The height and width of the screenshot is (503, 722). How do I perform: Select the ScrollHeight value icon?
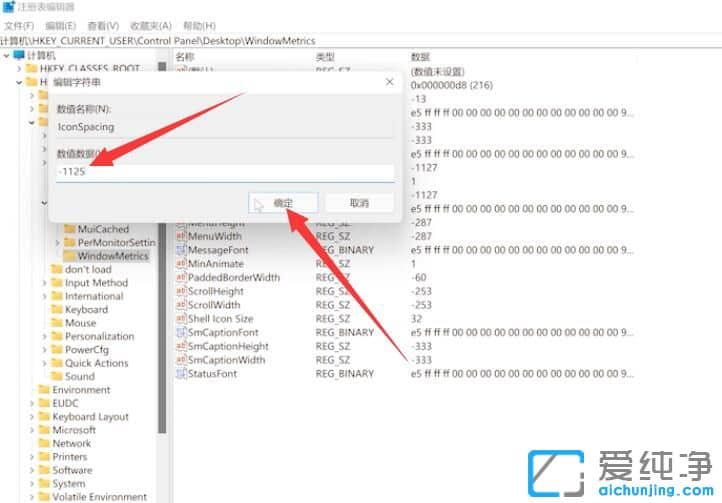pyautogui.click(x=181, y=291)
